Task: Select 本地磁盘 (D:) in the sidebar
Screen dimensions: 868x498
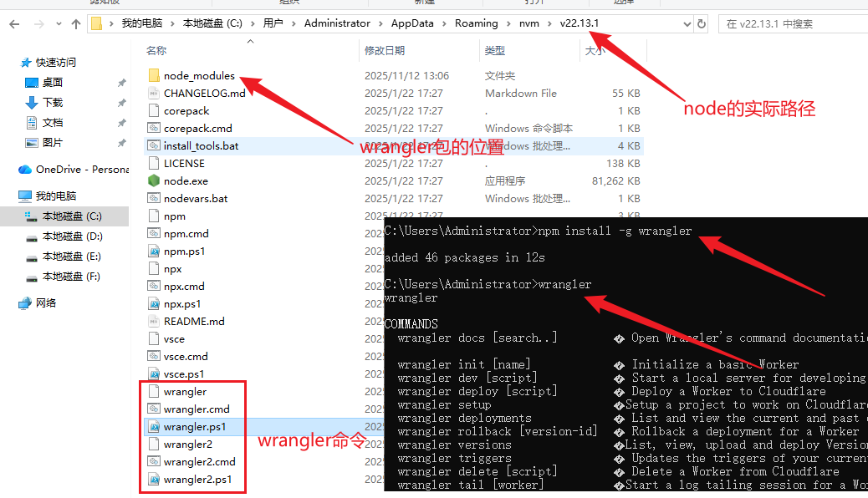Action: 72,236
